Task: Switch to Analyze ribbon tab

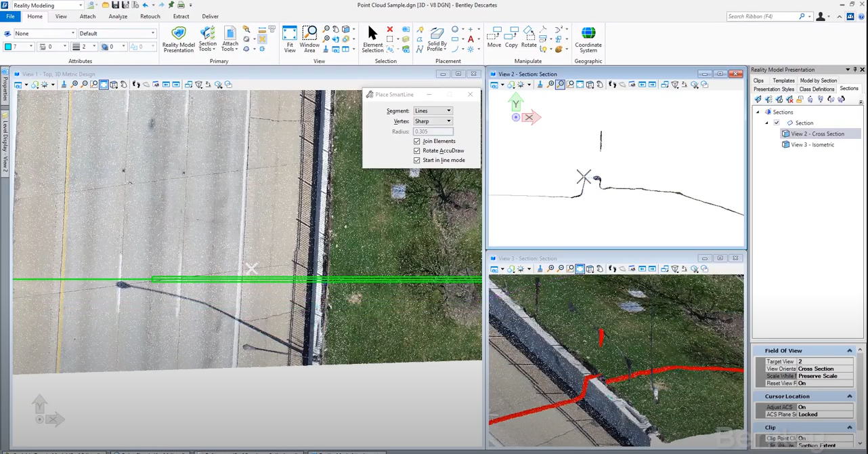Action: point(118,16)
